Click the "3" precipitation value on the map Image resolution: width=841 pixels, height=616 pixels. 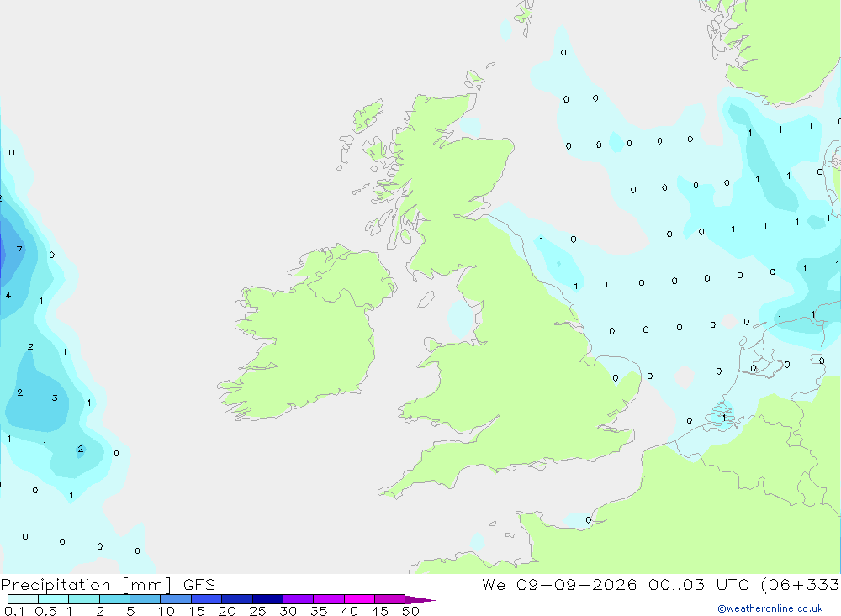pyautogui.click(x=55, y=398)
